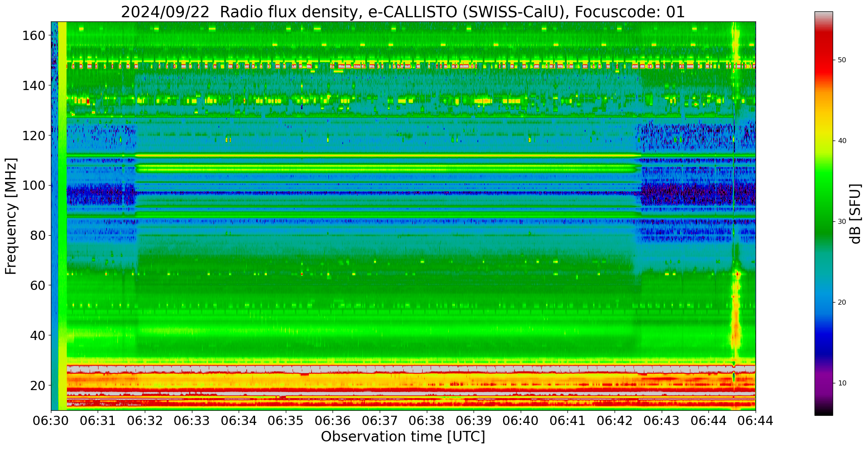Click the 120 frequency tick label
Image resolution: width=868 pixels, height=449 pixels.
pos(34,135)
